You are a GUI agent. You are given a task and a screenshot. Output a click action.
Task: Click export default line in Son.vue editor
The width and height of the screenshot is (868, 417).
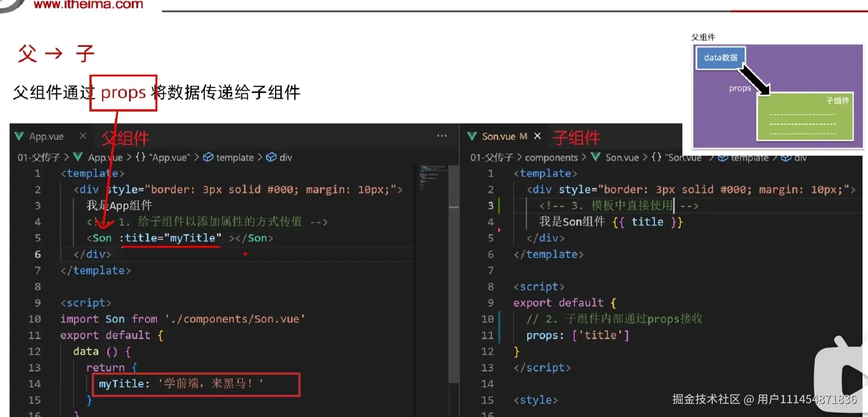565,303
